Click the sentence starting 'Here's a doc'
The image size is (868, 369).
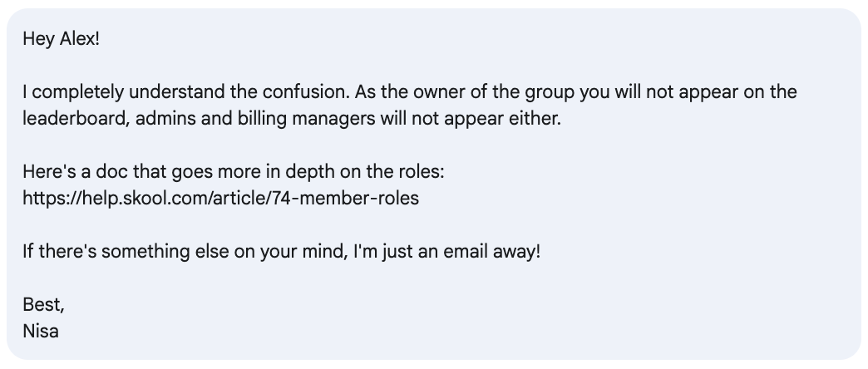pyautogui.click(x=234, y=171)
